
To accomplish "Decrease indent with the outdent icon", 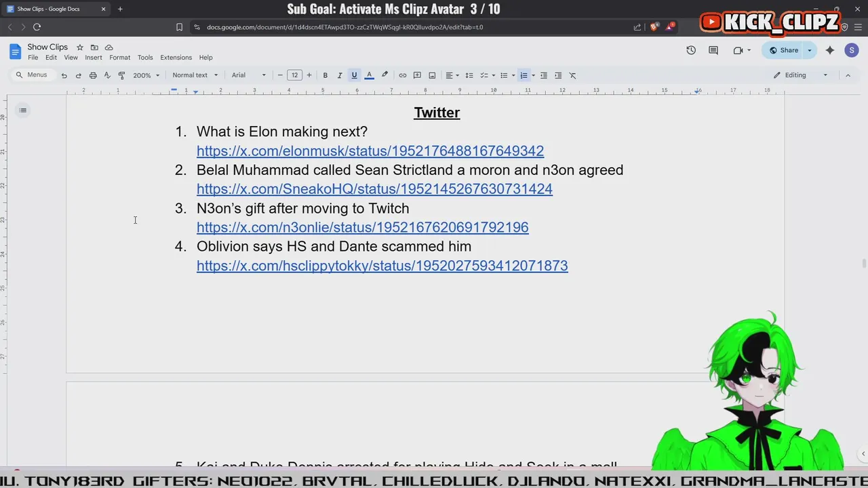I will 543,75.
